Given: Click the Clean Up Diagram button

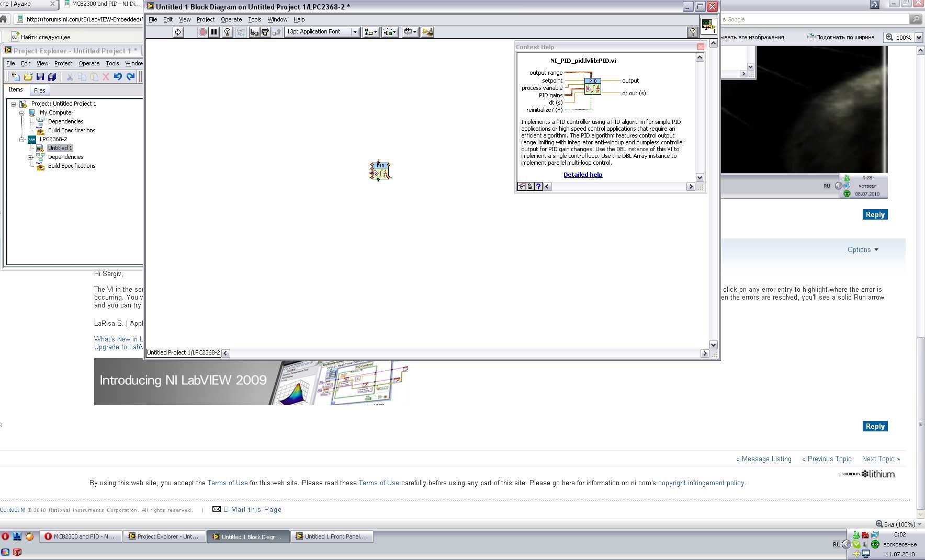Looking at the screenshot, I should [427, 32].
